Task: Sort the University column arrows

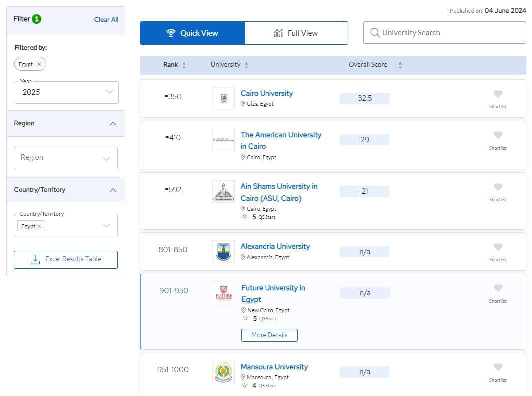Action: pos(246,65)
